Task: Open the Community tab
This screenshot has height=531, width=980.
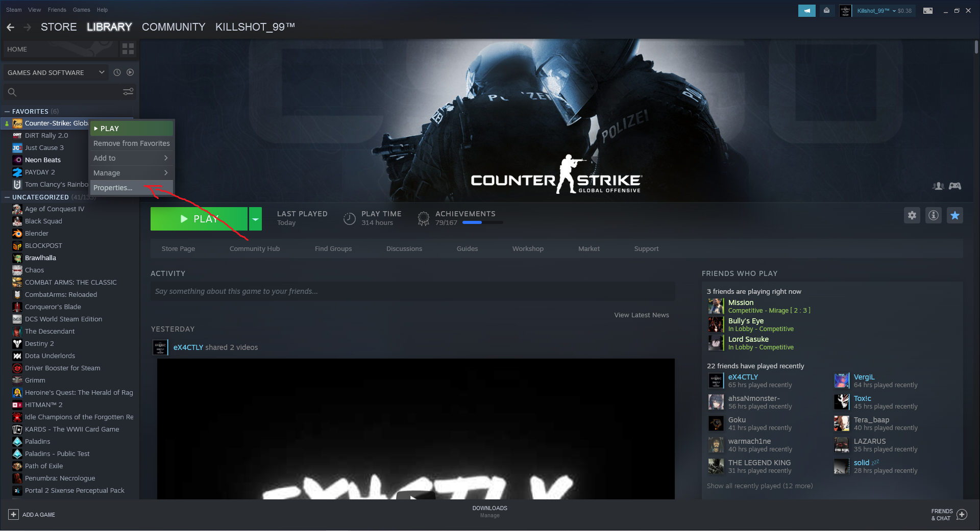Action: tap(174, 27)
